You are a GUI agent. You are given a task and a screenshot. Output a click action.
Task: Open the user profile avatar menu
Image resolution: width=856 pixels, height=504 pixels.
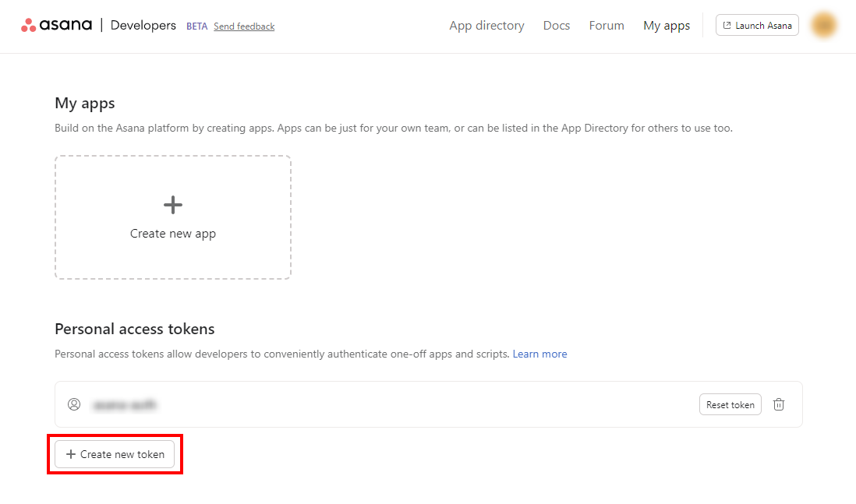[823, 25]
